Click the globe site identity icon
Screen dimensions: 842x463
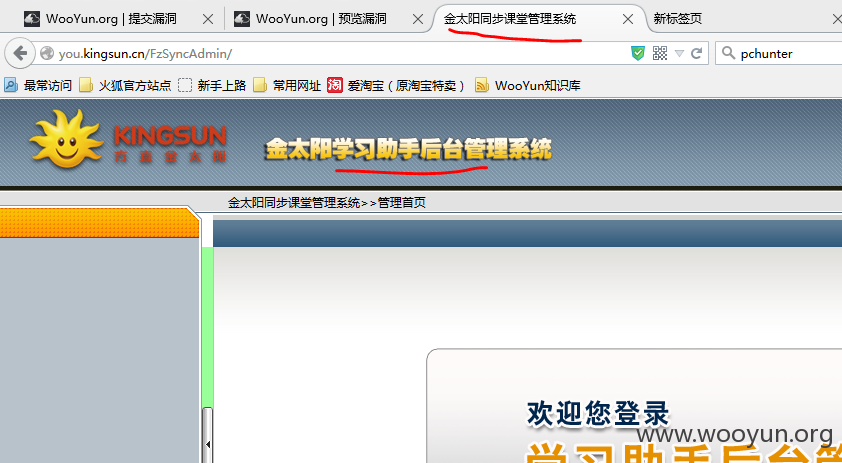47,54
